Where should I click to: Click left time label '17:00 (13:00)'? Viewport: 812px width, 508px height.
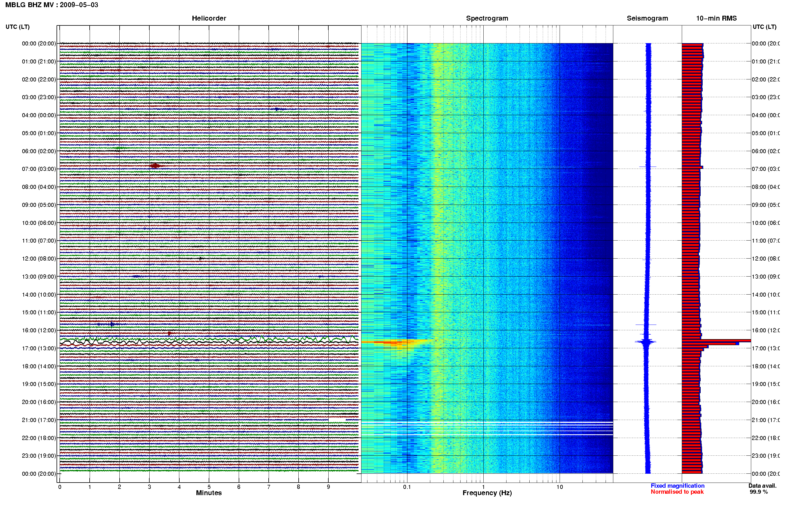(39, 348)
